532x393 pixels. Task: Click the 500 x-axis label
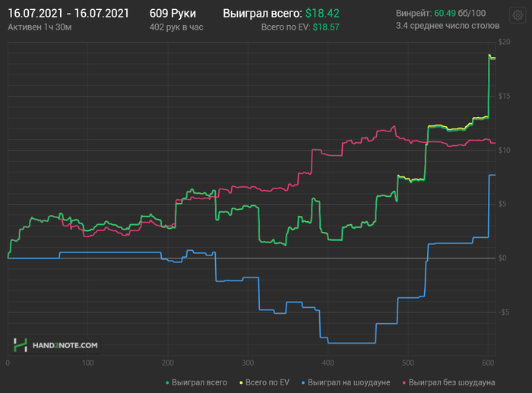pos(408,363)
